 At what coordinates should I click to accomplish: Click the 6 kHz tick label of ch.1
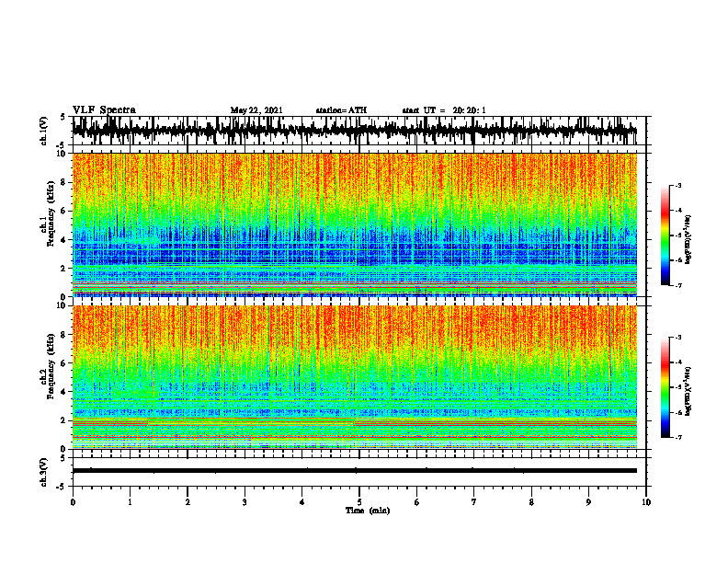(63, 211)
